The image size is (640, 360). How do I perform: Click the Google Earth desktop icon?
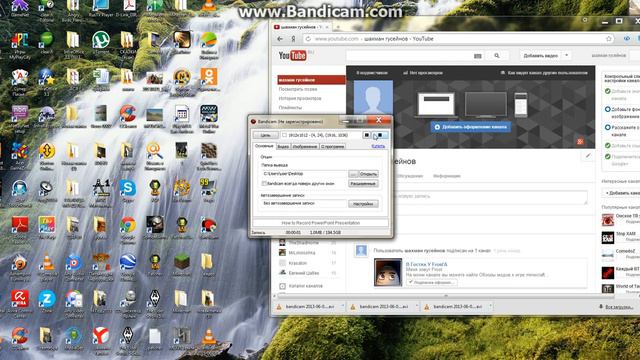[x=128, y=262]
